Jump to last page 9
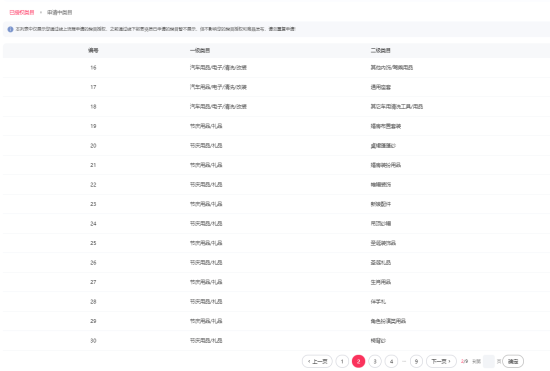Screen dimensions: 550x371 [x=416, y=362]
